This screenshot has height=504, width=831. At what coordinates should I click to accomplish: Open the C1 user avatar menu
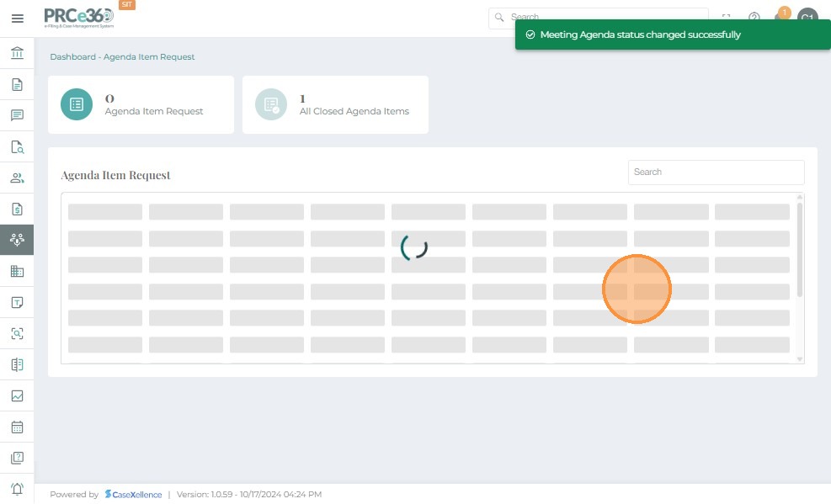coord(807,18)
